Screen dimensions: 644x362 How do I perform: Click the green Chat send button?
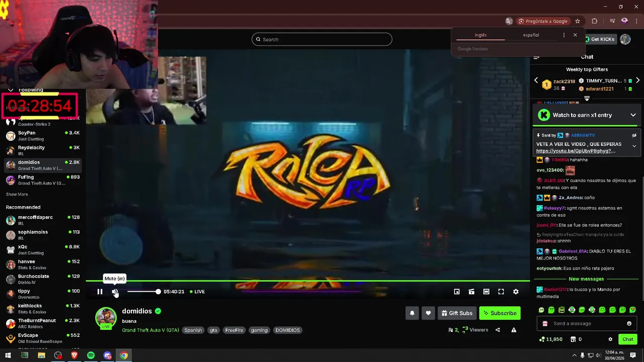[x=627, y=339]
